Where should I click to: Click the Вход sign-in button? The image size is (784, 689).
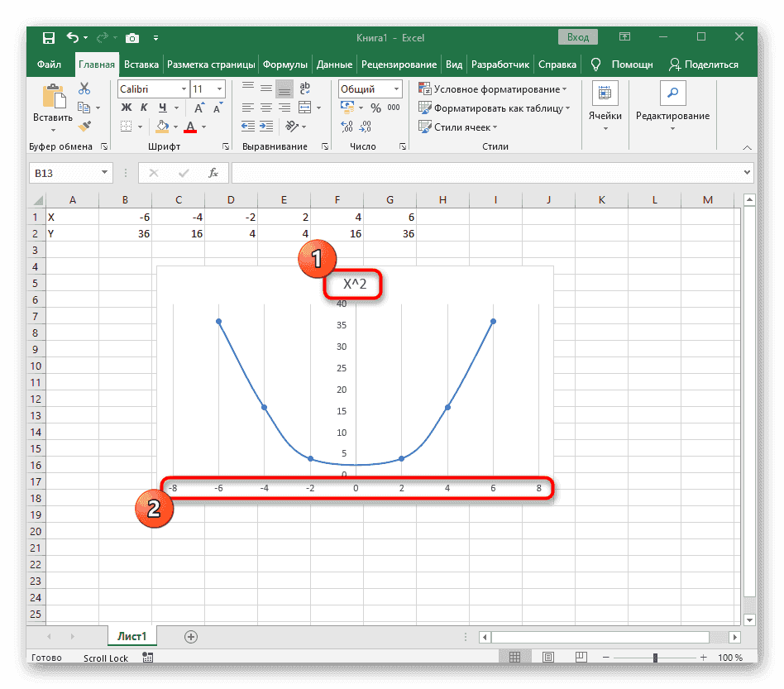pos(577,36)
